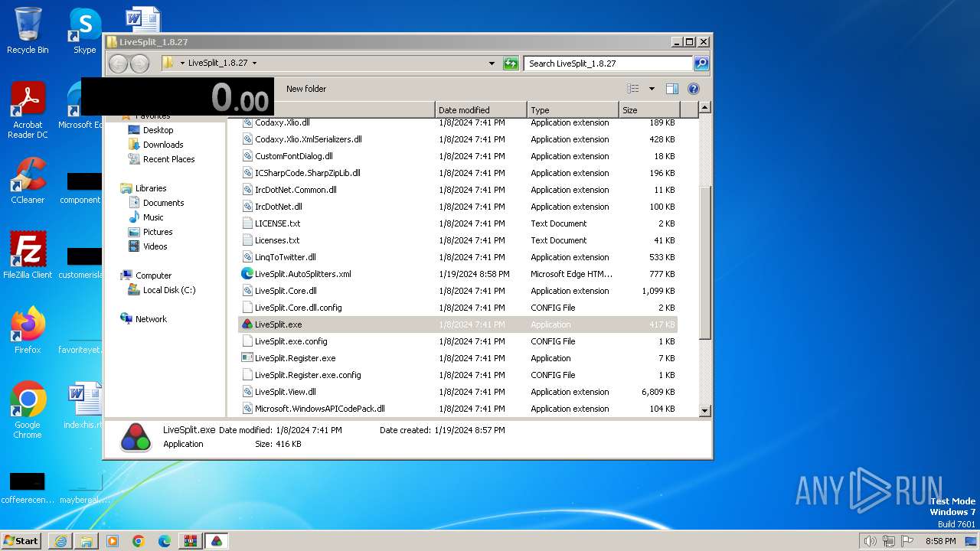Image resolution: width=980 pixels, height=551 pixels.
Task: Select Microsoft.WindowsAPICodePack.dll file name
Action: (320, 409)
